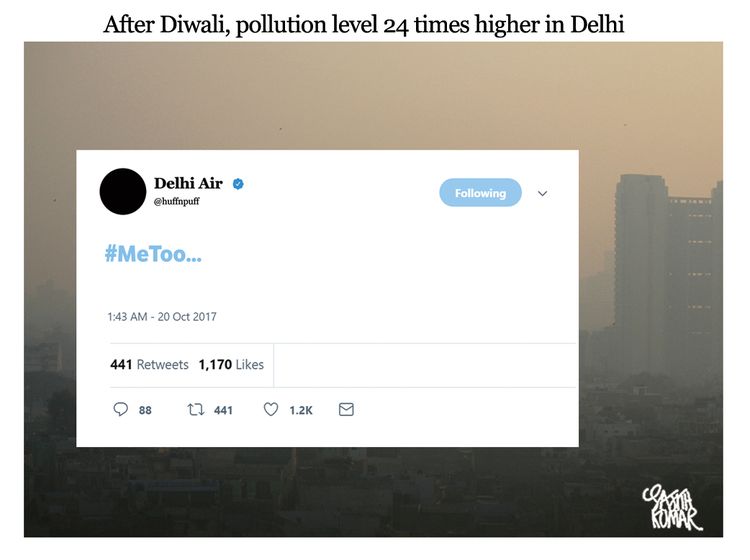Click the reply speech bubble icon
The height and width of the screenshot is (560, 750).
tap(121, 409)
